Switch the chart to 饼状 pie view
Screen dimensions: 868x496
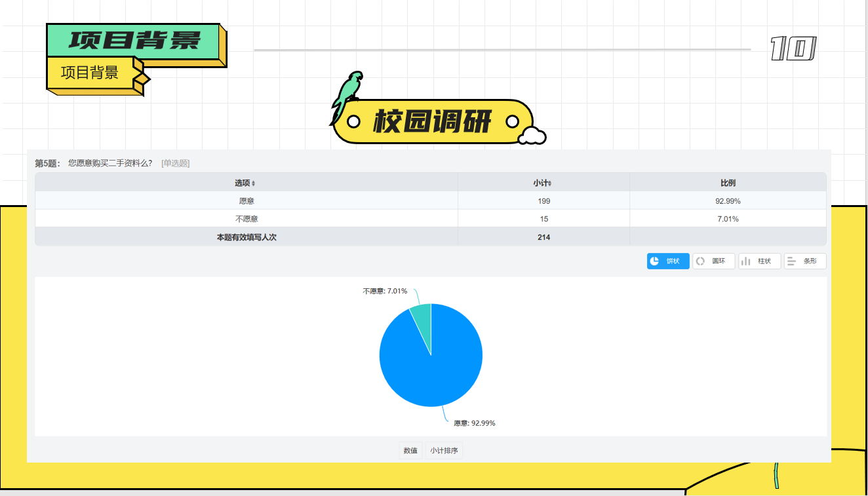coord(667,261)
